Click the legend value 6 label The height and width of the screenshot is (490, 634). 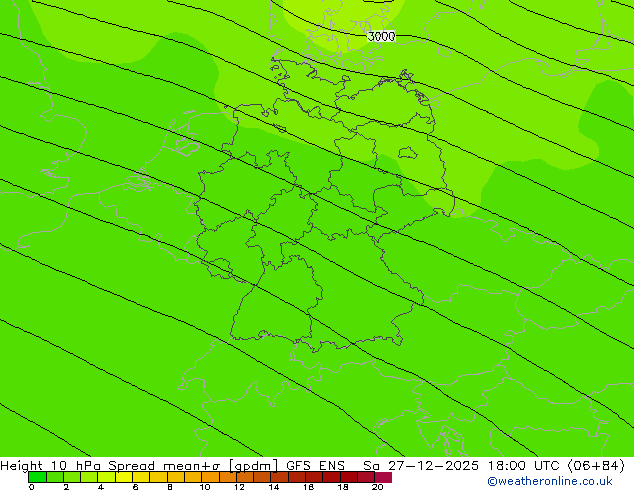135,487
